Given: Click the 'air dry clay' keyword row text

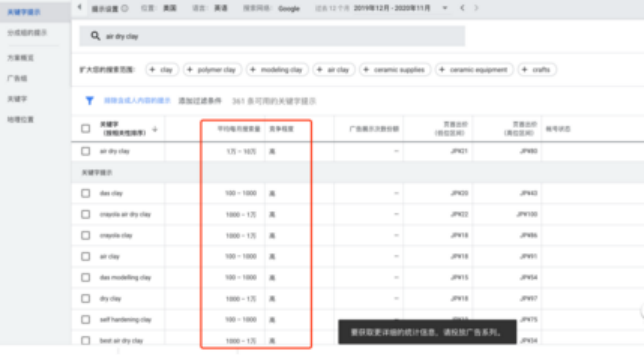Looking at the screenshot, I should [x=115, y=151].
